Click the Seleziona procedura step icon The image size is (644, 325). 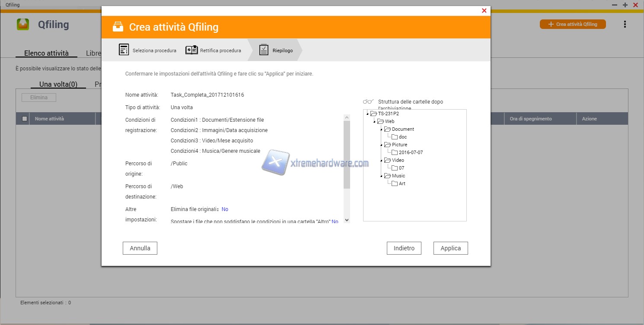pos(124,50)
